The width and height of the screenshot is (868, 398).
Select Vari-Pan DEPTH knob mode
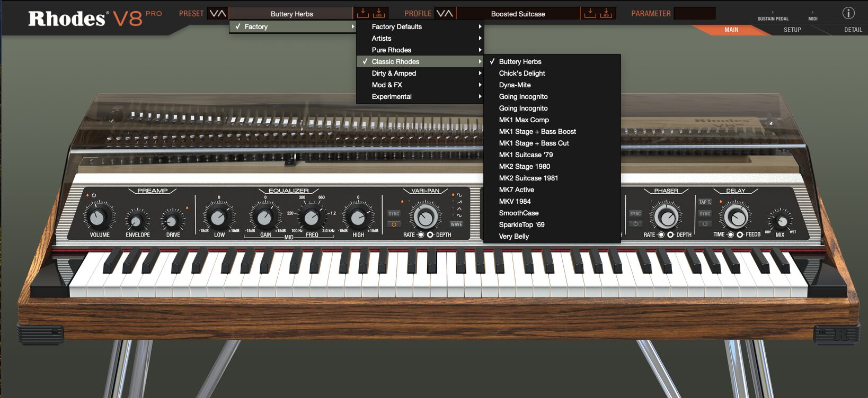pos(430,234)
